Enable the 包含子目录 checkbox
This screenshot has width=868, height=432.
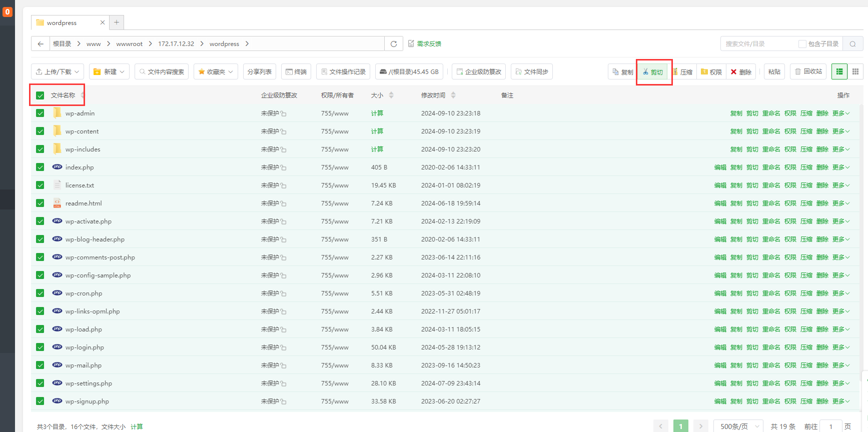[x=802, y=44]
